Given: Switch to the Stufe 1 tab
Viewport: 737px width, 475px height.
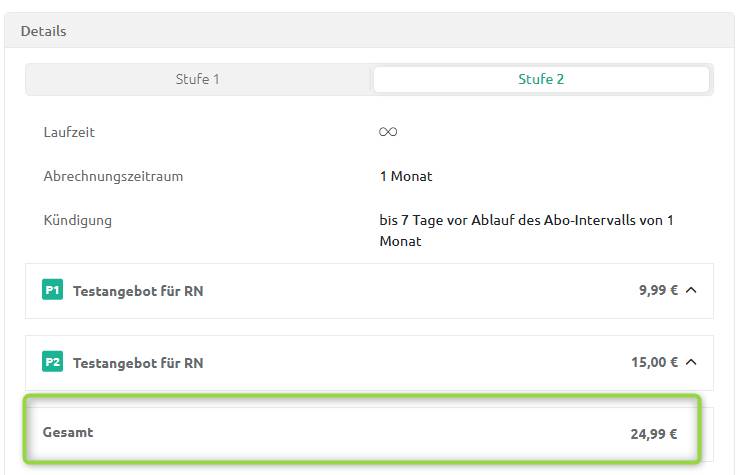Looking at the screenshot, I should click(x=198, y=79).
